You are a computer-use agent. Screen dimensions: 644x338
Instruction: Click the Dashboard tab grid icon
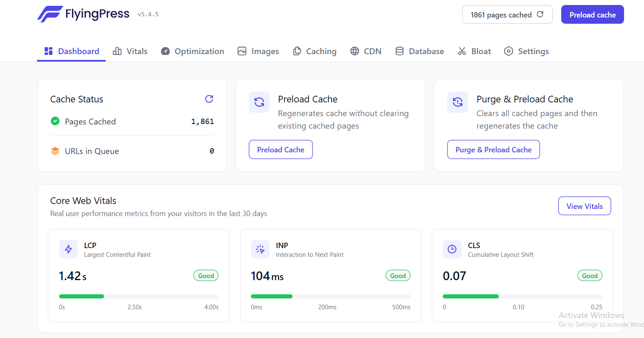pos(49,51)
